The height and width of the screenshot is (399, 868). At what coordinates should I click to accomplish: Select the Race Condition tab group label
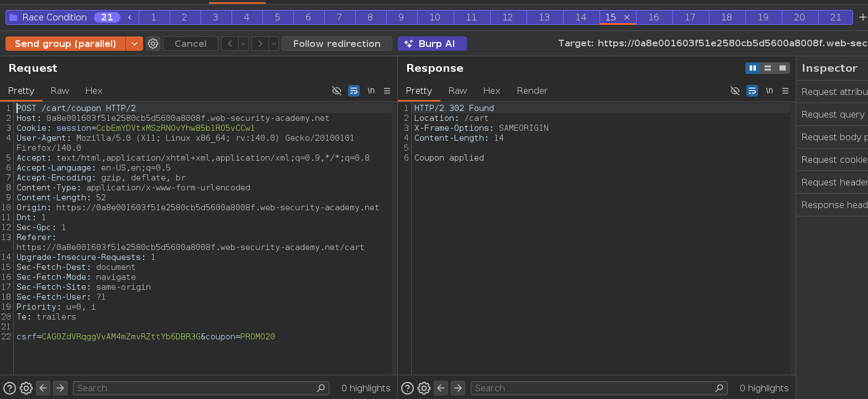point(55,18)
